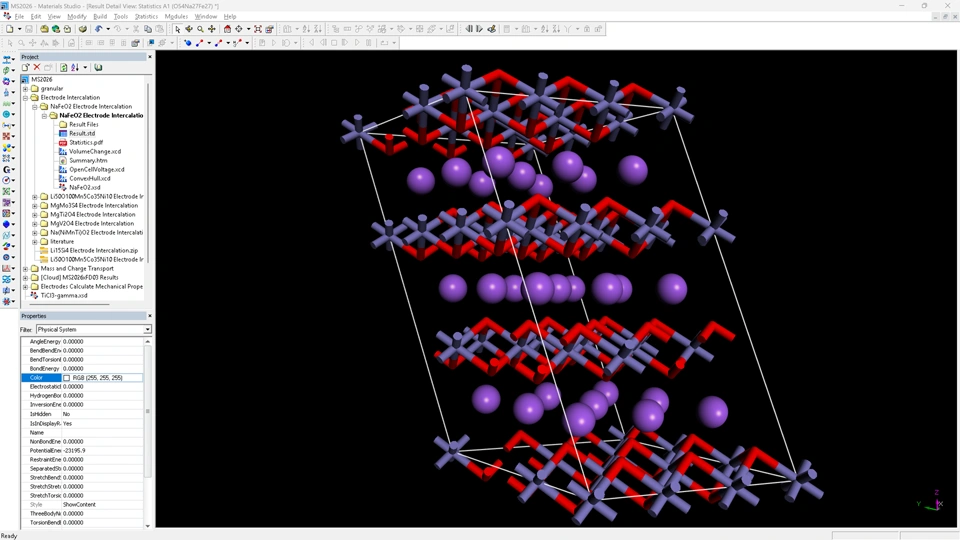The image size is (960, 540).
Task: Open the sort options dropdown in Project toolbar
Action: click(85, 67)
